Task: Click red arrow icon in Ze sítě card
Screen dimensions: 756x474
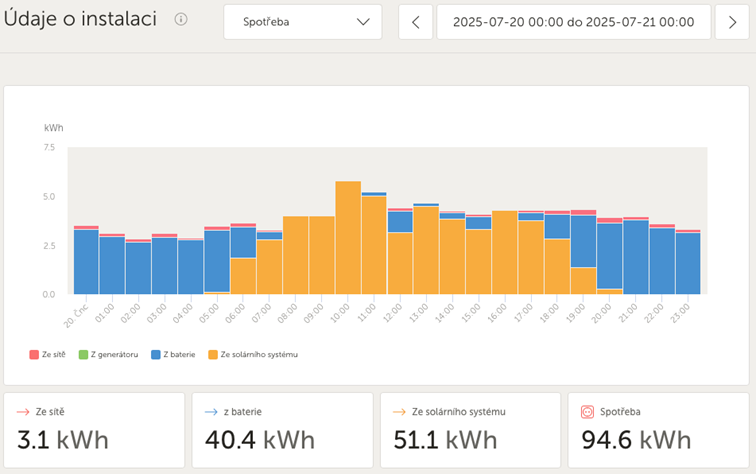Action: point(23,411)
